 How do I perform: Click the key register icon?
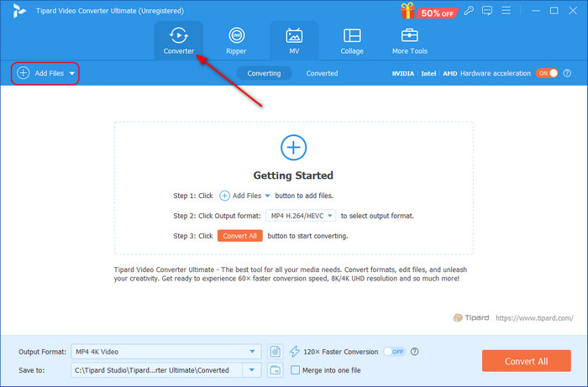click(x=469, y=10)
